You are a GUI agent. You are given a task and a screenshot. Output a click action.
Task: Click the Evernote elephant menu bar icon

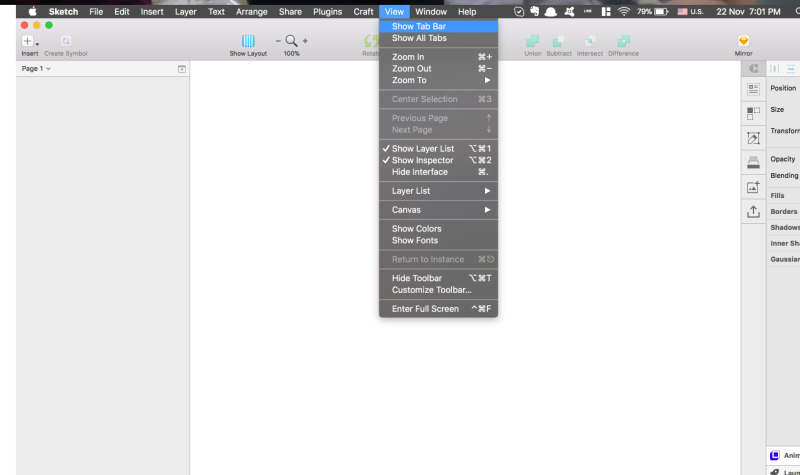(x=535, y=11)
